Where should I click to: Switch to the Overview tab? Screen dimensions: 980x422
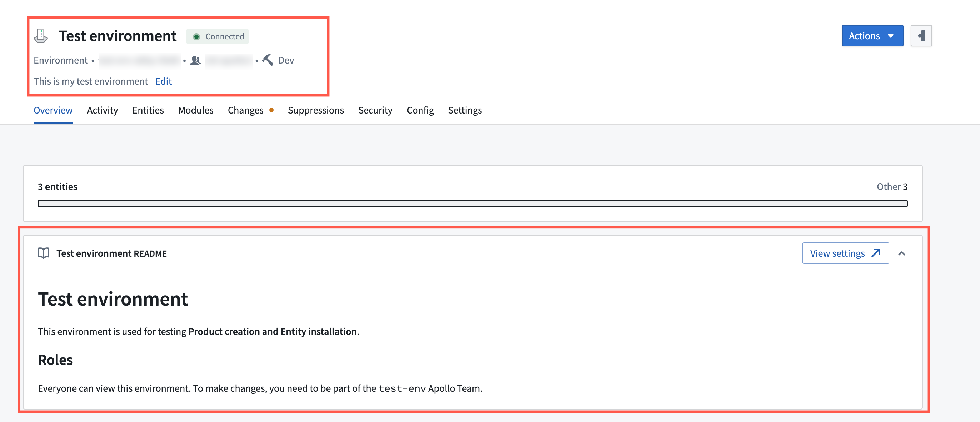pyautogui.click(x=53, y=110)
